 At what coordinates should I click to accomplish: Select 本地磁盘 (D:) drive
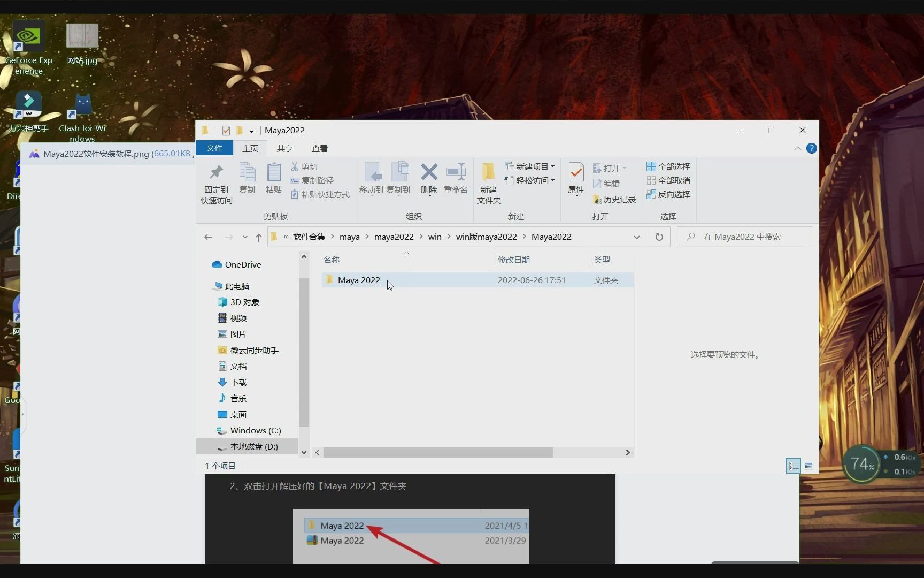[x=247, y=446]
